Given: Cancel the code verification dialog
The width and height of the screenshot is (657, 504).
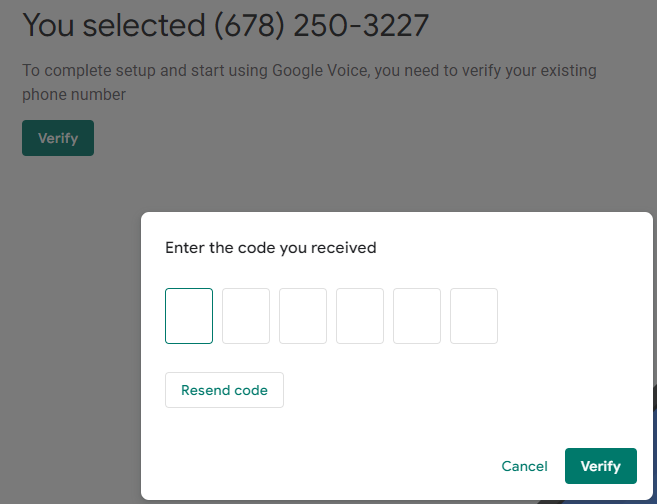Looking at the screenshot, I should pyautogui.click(x=524, y=466).
